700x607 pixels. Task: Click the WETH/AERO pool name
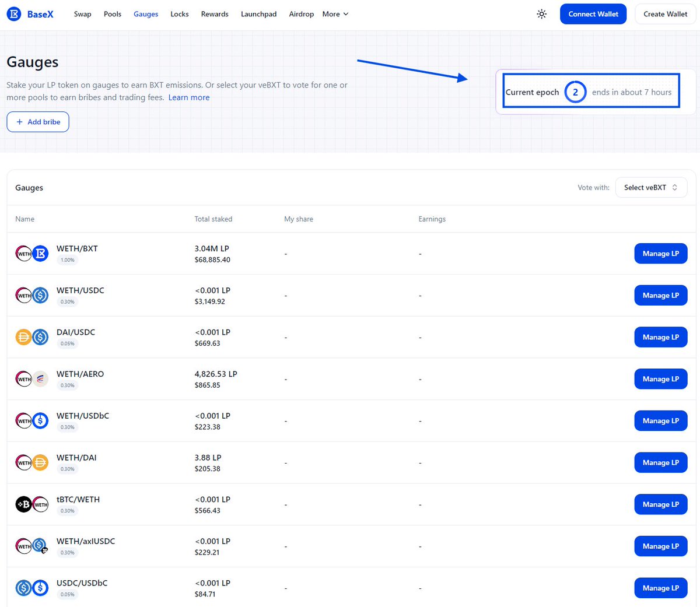(80, 374)
